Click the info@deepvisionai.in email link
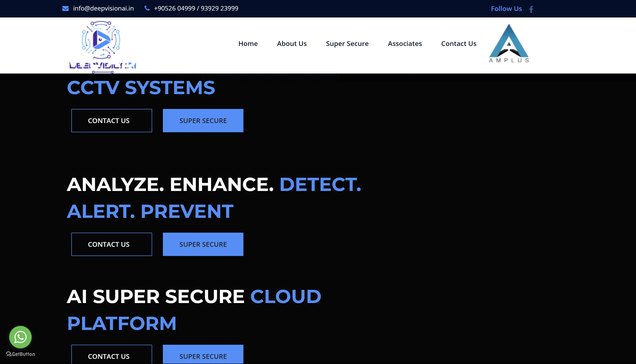Viewport: 636px width, 364px height. tap(103, 8)
